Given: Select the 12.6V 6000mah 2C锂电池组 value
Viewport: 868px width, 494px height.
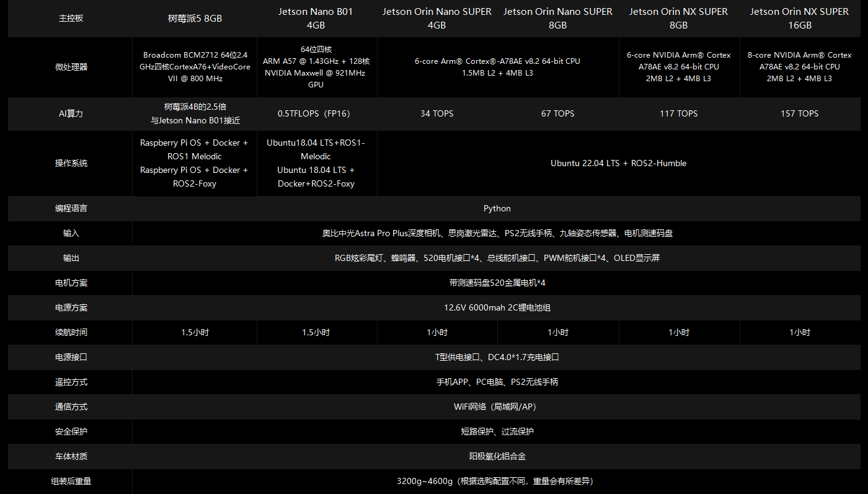Looking at the screenshot, I should (x=497, y=307).
